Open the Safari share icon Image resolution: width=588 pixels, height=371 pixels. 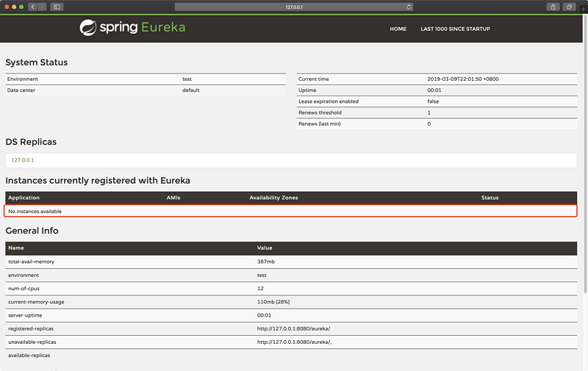pyautogui.click(x=553, y=7)
